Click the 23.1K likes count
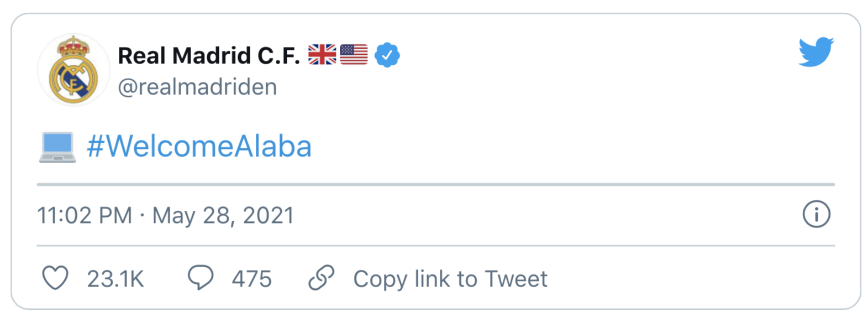The width and height of the screenshot is (868, 317). (115, 279)
